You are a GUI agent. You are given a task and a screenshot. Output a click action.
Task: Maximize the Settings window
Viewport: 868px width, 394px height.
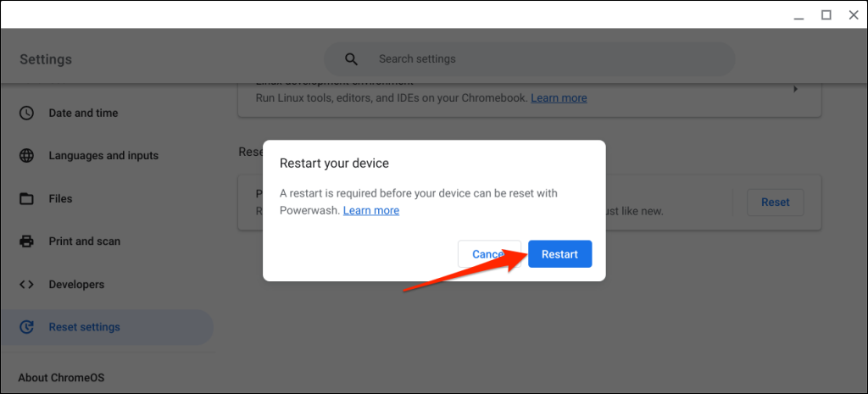826,14
